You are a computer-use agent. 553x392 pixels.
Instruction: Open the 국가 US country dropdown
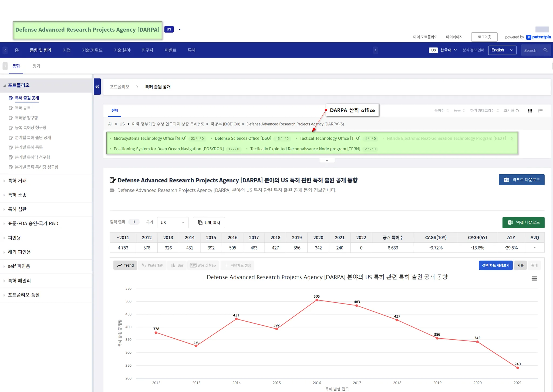coord(173,223)
